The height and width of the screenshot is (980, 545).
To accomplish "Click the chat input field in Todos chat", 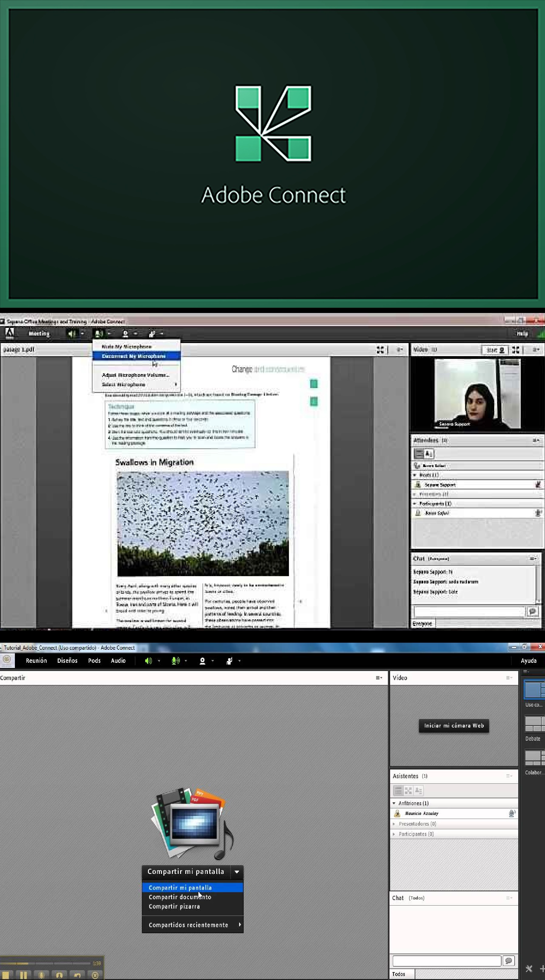I will [x=447, y=961].
